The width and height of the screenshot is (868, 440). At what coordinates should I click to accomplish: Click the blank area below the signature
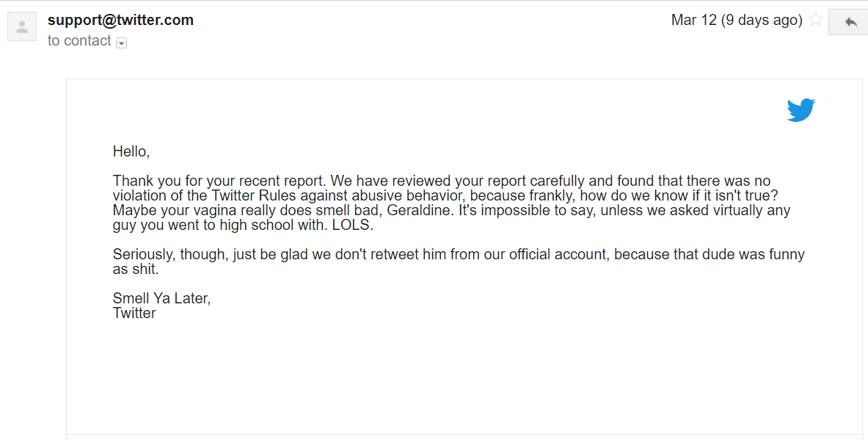coord(464,377)
